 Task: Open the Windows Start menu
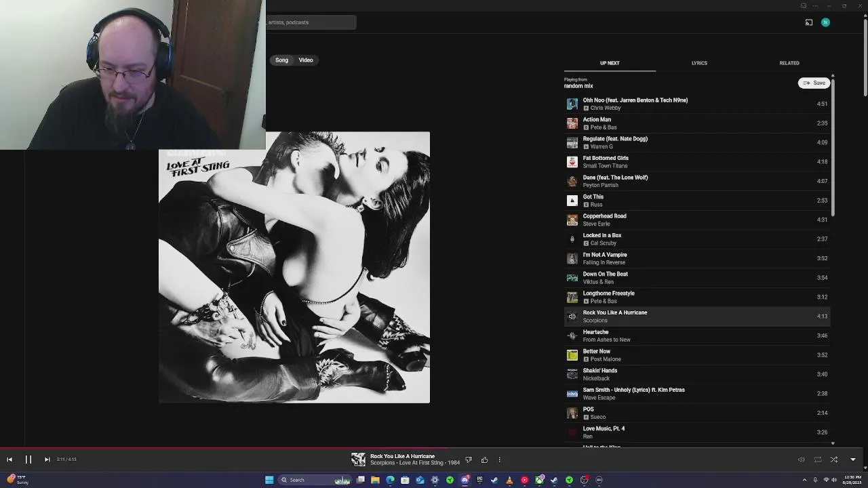269,480
